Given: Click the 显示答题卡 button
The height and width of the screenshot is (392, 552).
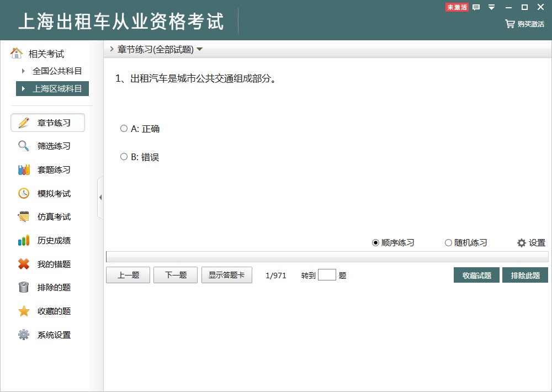Looking at the screenshot, I should tap(227, 276).
